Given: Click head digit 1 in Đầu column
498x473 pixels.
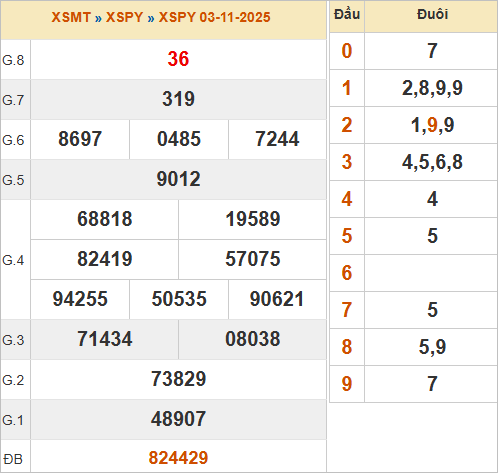Looking at the screenshot, I should coord(347,88).
